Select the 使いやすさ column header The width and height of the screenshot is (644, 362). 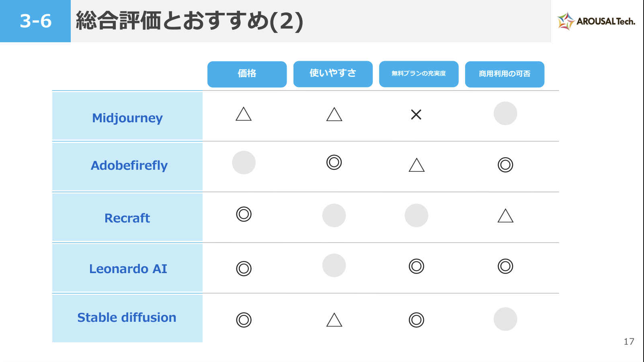pyautogui.click(x=333, y=74)
